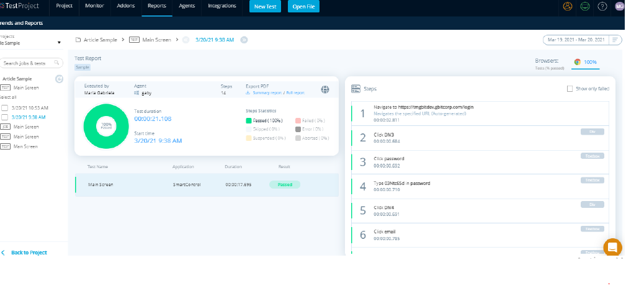Go to next execution arrow icon
Image resolution: width=644 pixels, height=291 pixels.
(x=244, y=40)
